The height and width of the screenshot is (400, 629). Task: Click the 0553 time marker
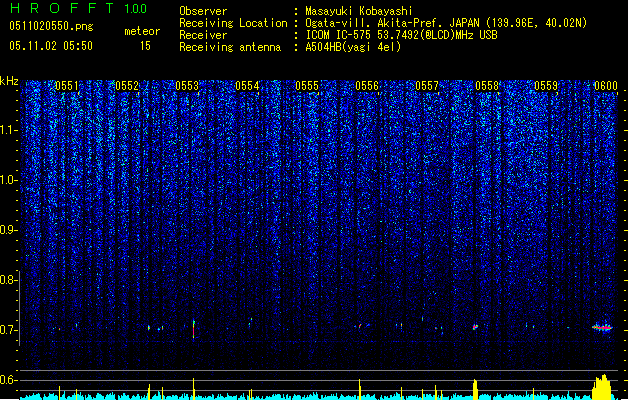(x=187, y=86)
